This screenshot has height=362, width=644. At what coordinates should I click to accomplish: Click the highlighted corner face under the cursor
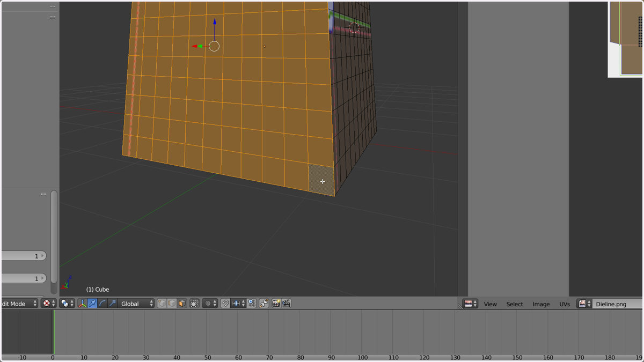tap(321, 179)
